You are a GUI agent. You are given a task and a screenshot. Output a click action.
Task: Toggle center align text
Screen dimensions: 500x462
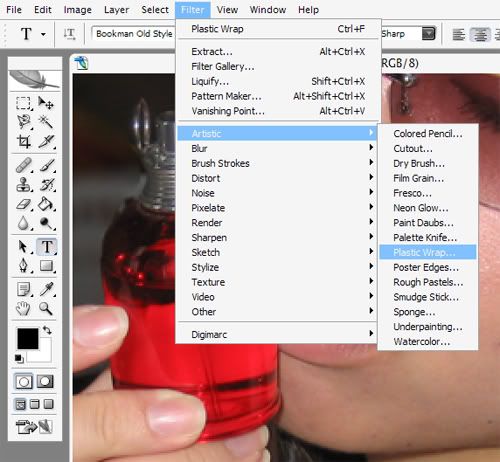(480, 34)
